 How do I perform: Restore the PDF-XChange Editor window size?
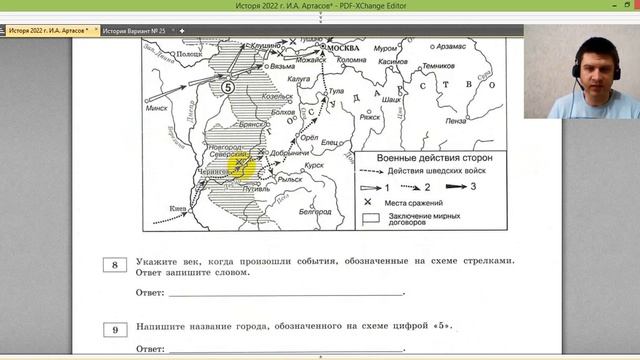click(x=627, y=5)
